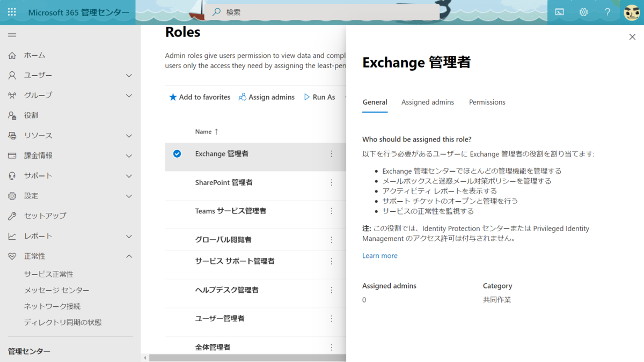The image size is (644, 362).
Task: Click Run As label
Action: (324, 97)
